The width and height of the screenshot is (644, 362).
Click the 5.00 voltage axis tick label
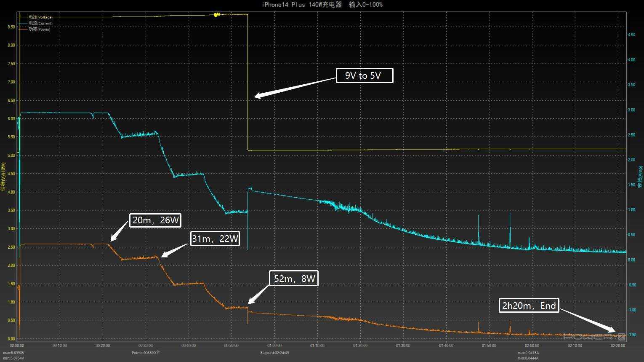pyautogui.click(x=11, y=156)
